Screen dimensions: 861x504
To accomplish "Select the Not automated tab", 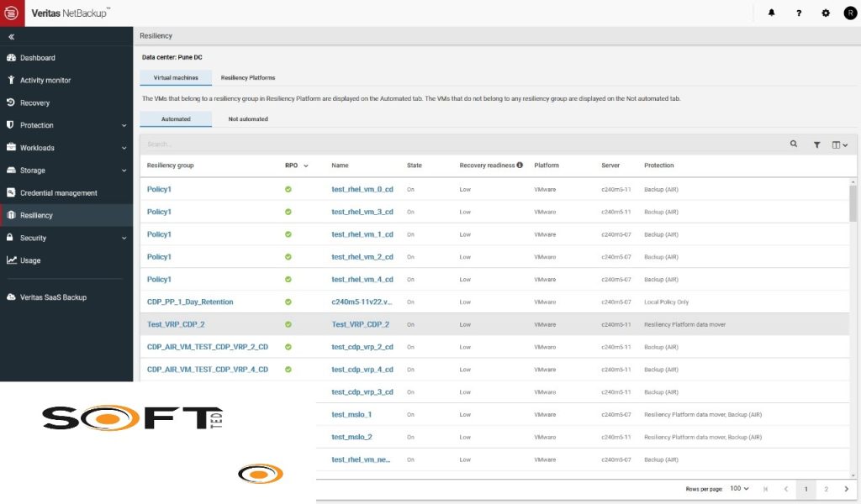I will [x=248, y=119].
